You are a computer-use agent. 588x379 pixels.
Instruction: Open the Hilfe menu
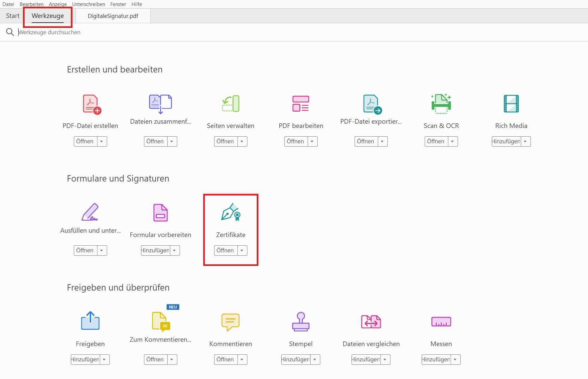click(137, 4)
